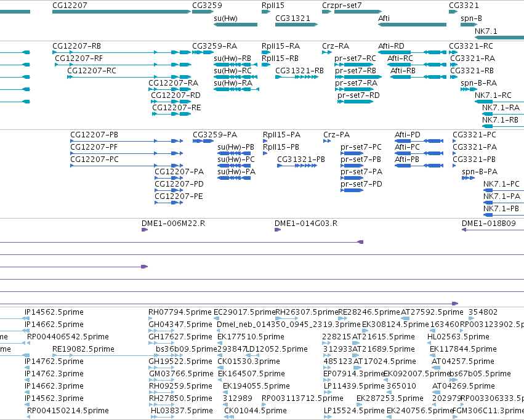Click the CG3321-PA protein label

pyautogui.click(x=475, y=147)
